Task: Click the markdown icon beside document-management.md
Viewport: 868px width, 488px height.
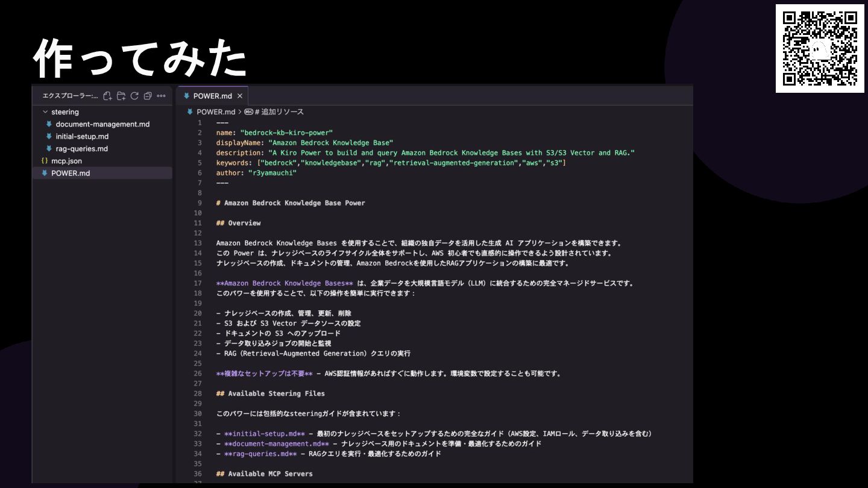Action: (49, 124)
